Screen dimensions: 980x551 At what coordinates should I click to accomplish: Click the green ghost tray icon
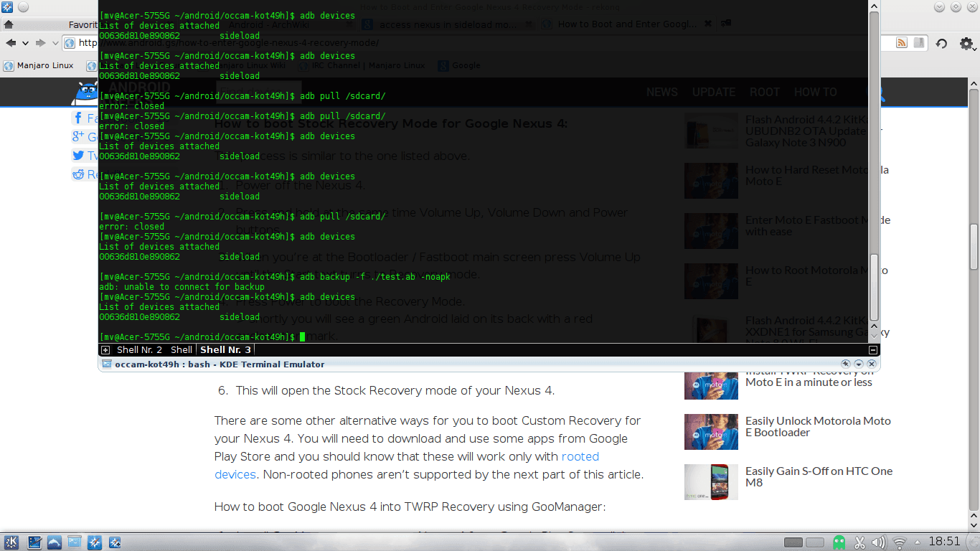pos(839,542)
